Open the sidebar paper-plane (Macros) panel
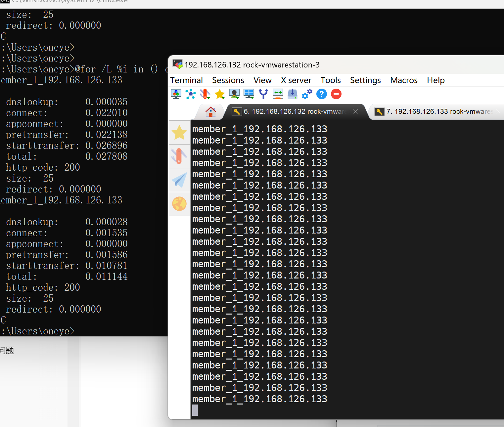The width and height of the screenshot is (504, 427). point(179,180)
